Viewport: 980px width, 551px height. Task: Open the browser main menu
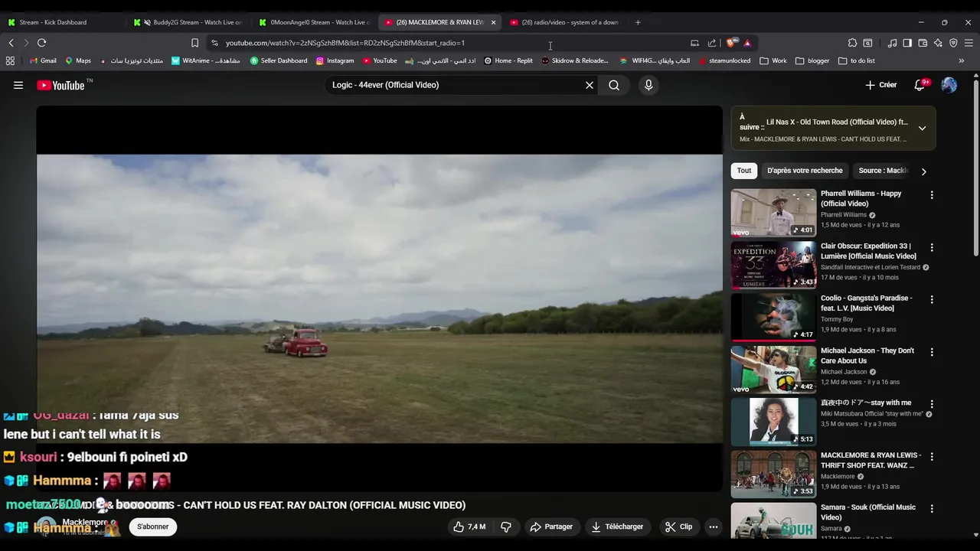pyautogui.click(x=969, y=43)
